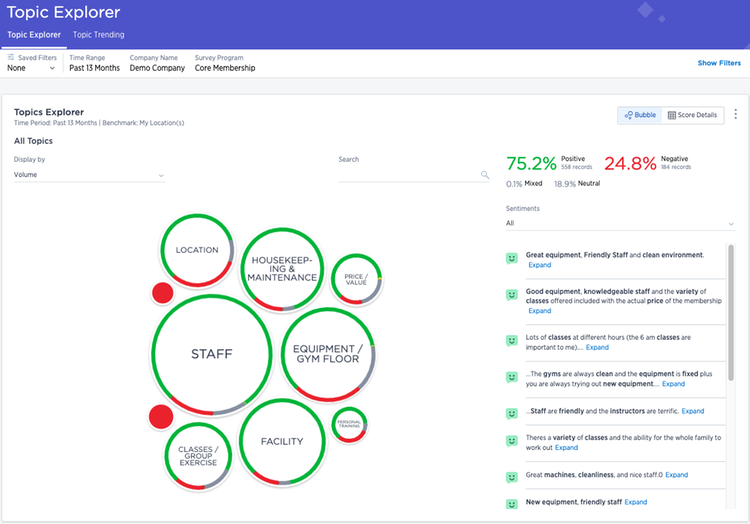This screenshot has height=524, width=750.
Task: Open the Time Range filter
Action: (94, 63)
